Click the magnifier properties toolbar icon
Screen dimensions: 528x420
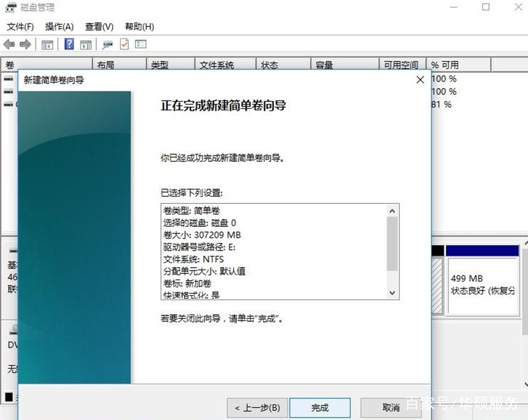point(107,44)
